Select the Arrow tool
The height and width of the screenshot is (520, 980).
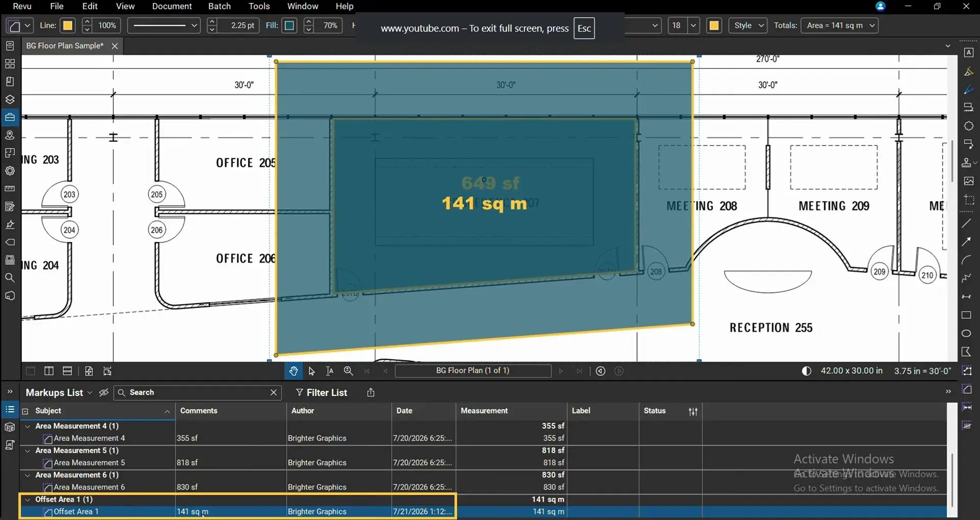click(x=966, y=242)
